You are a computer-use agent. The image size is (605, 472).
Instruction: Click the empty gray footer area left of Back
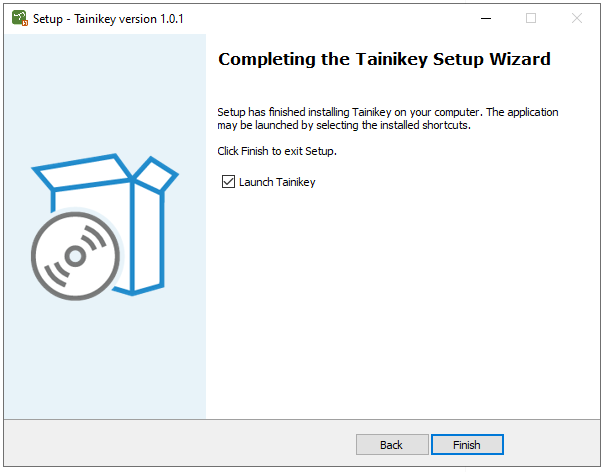click(180, 444)
